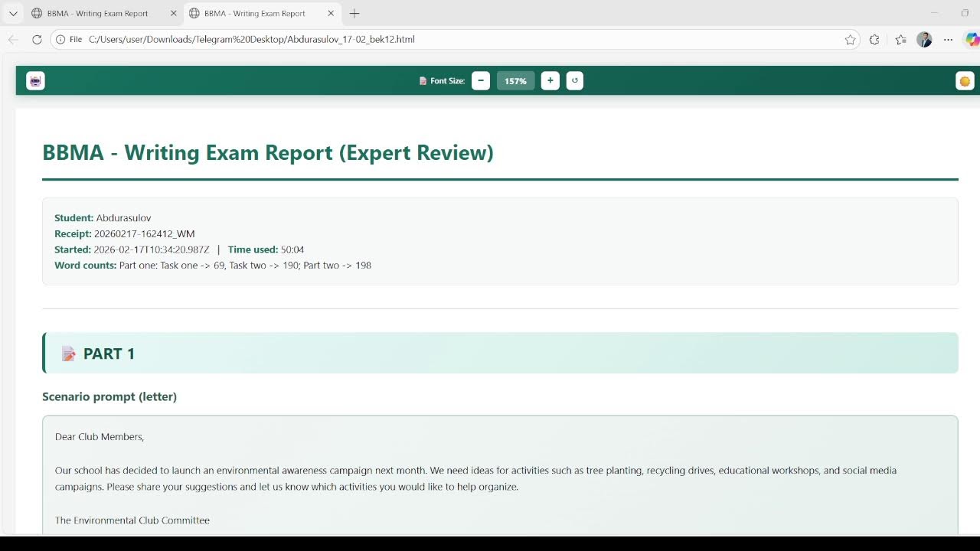Open a new browser tab
The width and height of the screenshot is (980, 551).
tap(354, 13)
